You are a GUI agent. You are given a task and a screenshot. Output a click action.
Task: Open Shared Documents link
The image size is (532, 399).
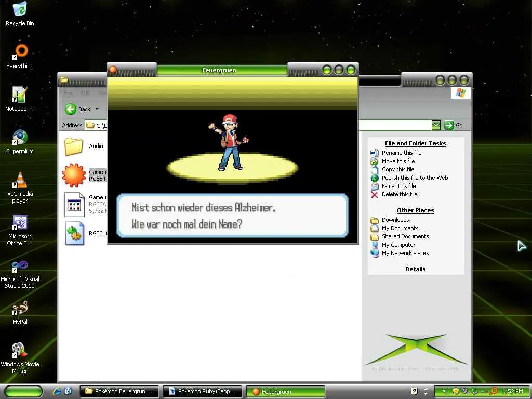coord(405,236)
